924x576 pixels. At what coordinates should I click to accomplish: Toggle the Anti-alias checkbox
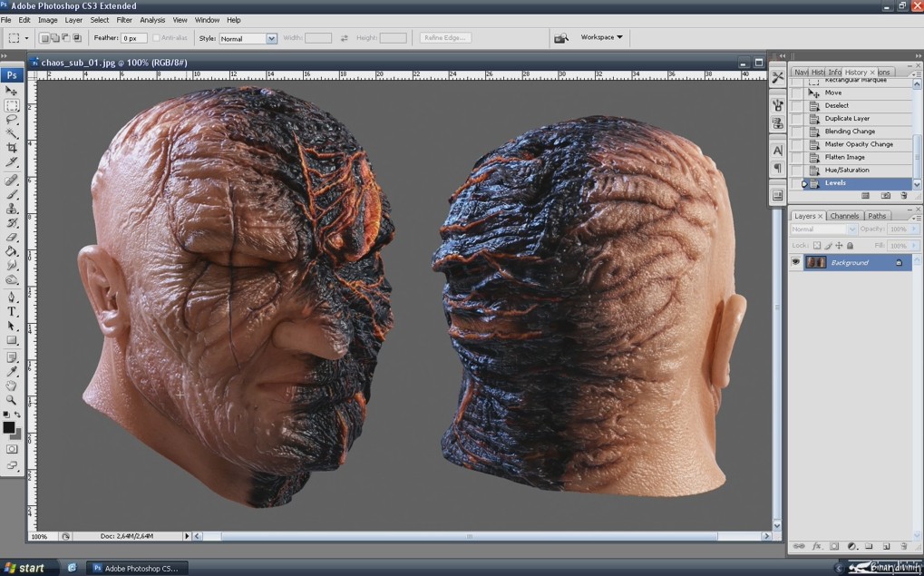[156, 38]
